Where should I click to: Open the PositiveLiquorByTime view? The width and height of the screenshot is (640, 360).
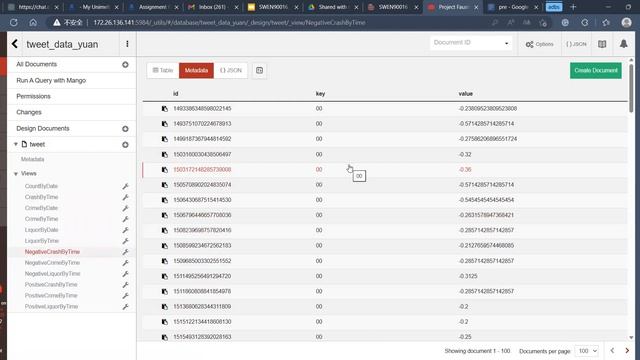pyautogui.click(x=51, y=307)
